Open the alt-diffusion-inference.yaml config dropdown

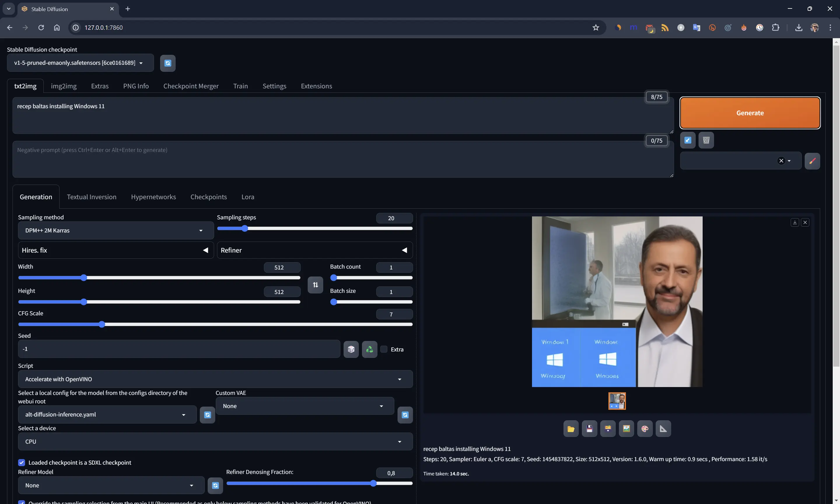coord(107,415)
